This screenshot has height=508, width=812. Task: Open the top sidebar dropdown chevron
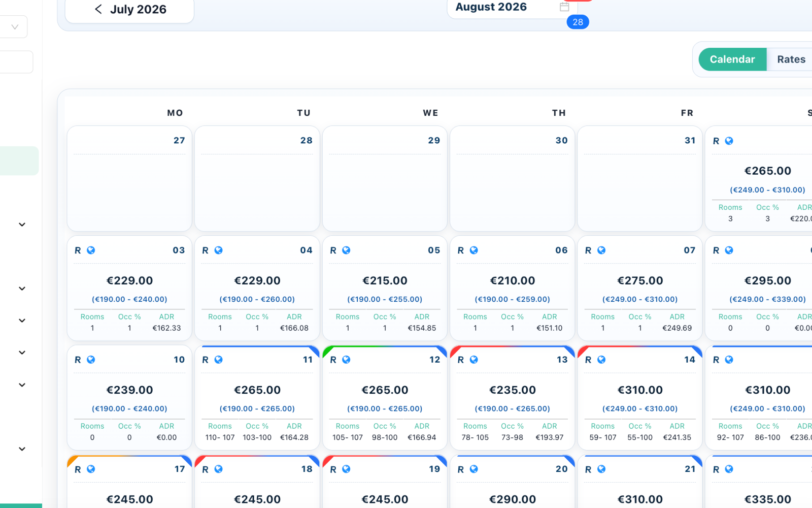(x=15, y=27)
